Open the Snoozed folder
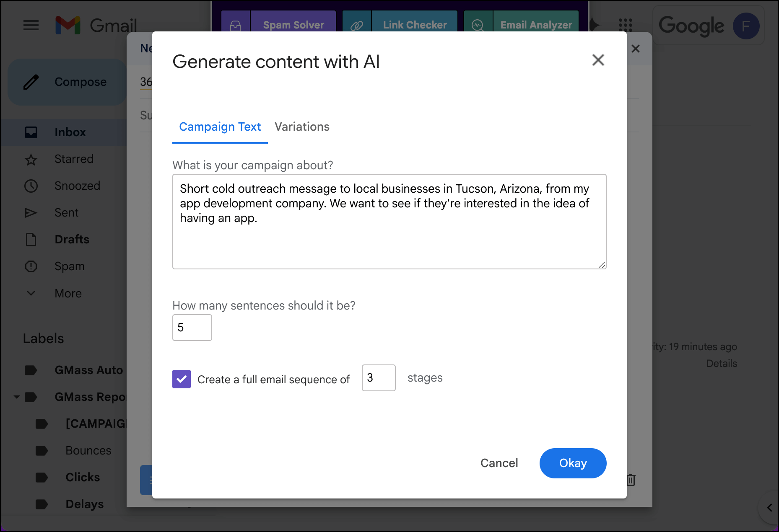This screenshot has width=779, height=532. point(77,186)
